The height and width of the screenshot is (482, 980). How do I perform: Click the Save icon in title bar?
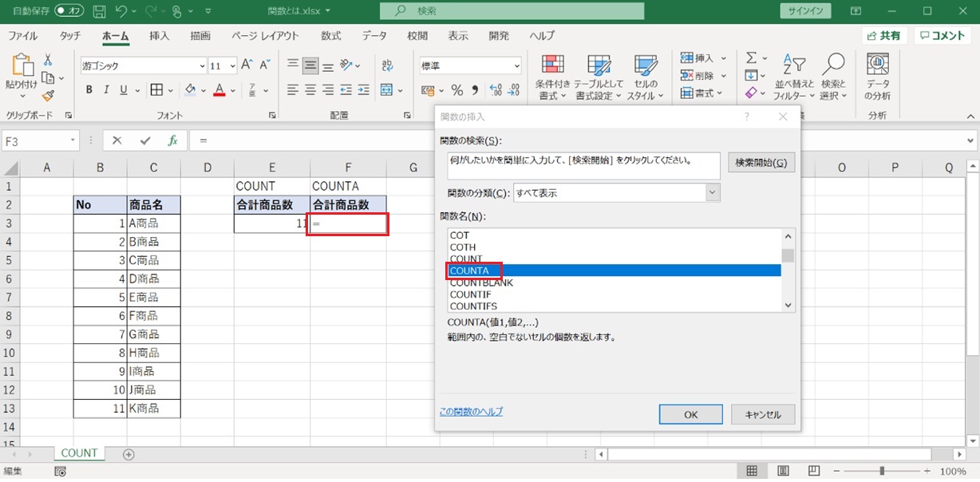(x=99, y=12)
